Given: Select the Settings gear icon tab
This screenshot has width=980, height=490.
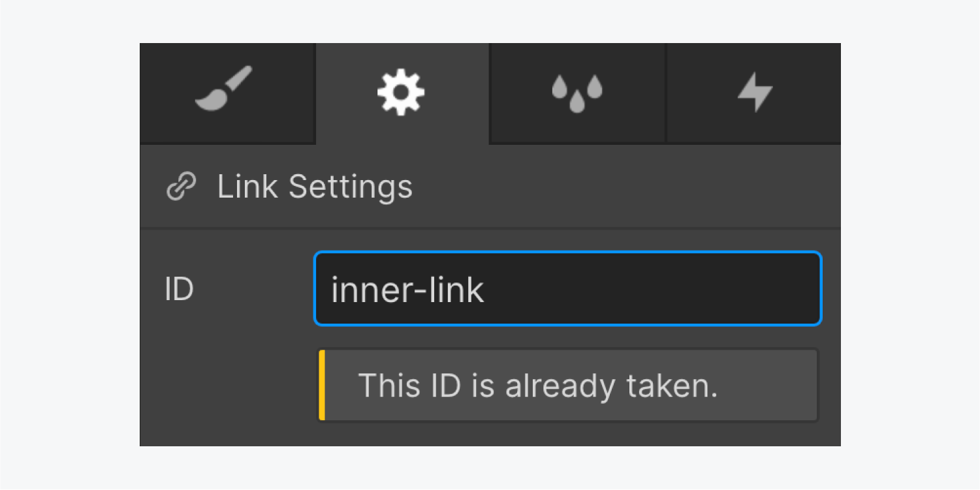Looking at the screenshot, I should 401,92.
